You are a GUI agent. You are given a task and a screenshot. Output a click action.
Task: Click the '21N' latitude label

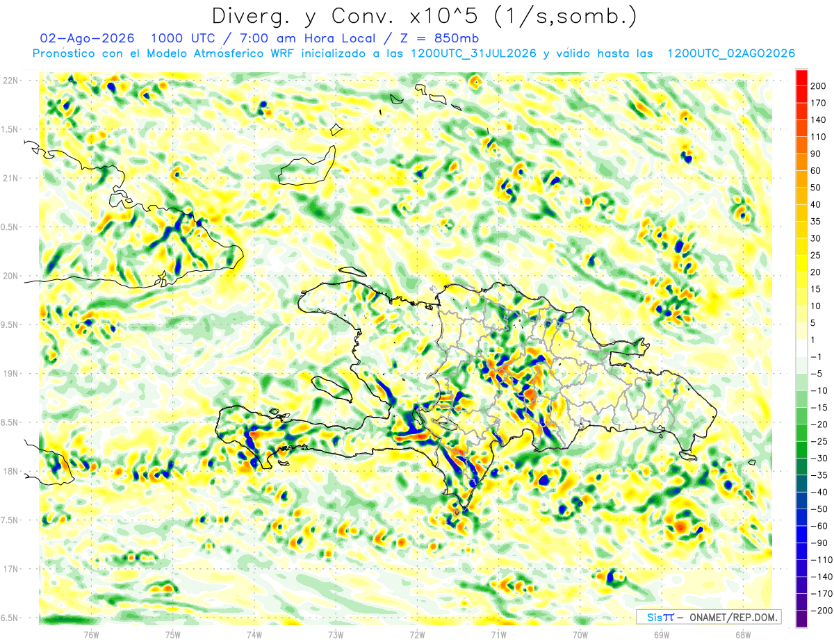(10, 179)
